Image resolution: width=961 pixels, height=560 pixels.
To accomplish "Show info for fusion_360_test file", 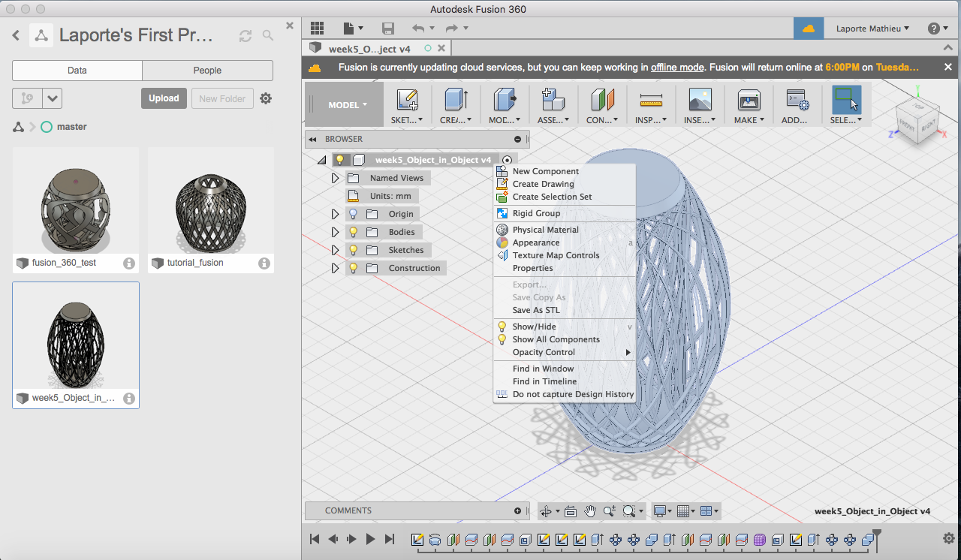I will 129,263.
